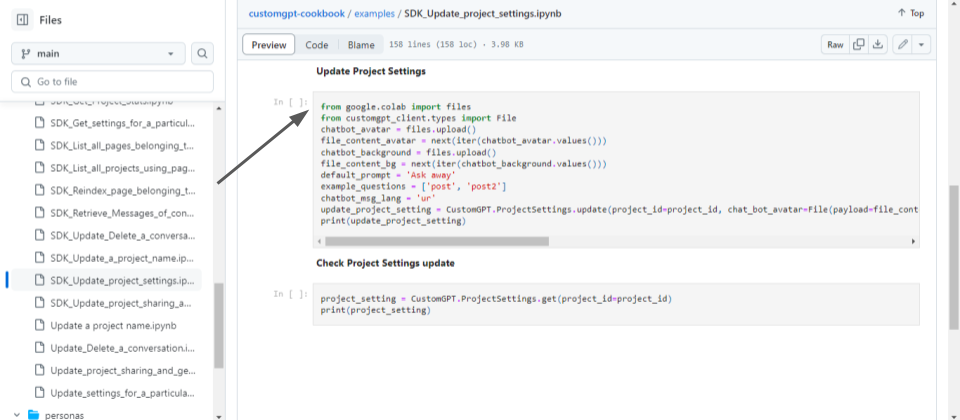Open Update_Delete_a_conversation.i... file

click(122, 348)
